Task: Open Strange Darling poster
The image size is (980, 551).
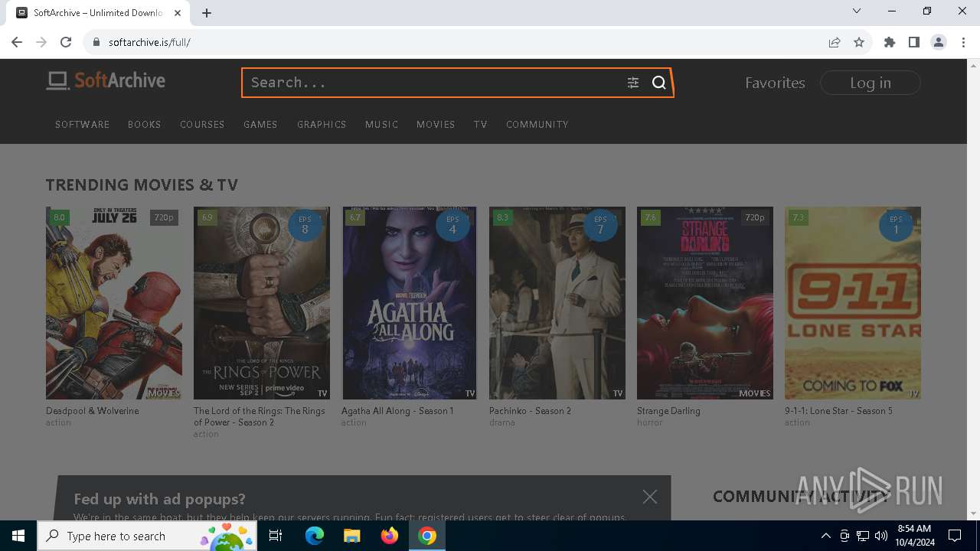Action: 705,303
